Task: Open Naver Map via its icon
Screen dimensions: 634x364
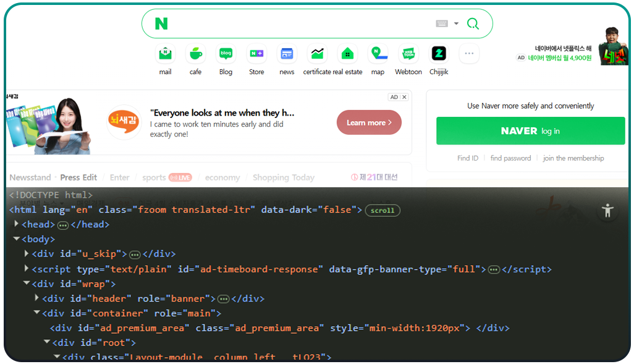Action: coord(378,53)
